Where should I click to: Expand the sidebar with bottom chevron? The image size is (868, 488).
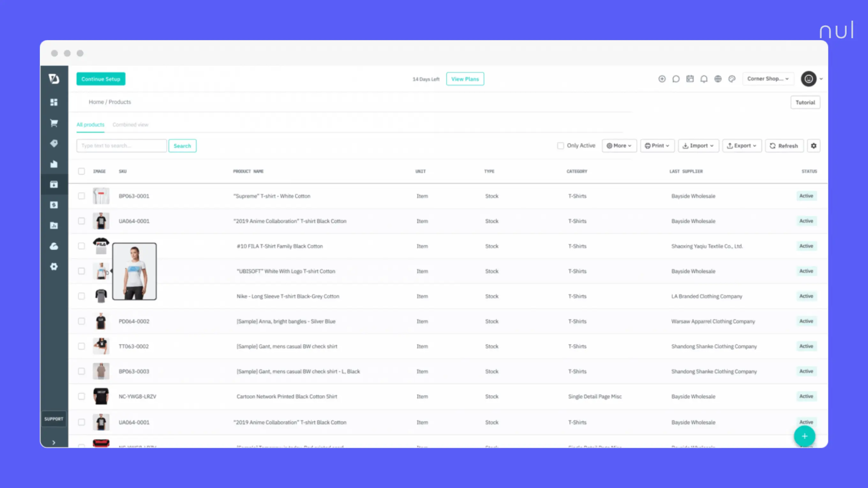coord(54,442)
